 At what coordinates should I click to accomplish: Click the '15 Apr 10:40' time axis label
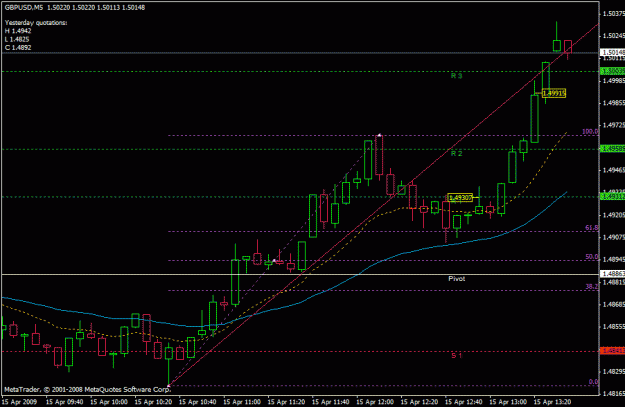(x=198, y=402)
